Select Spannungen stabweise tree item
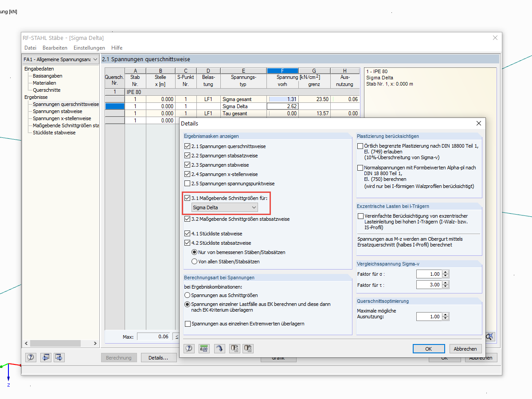Image resolution: width=532 pixels, height=399 pixels. click(57, 111)
